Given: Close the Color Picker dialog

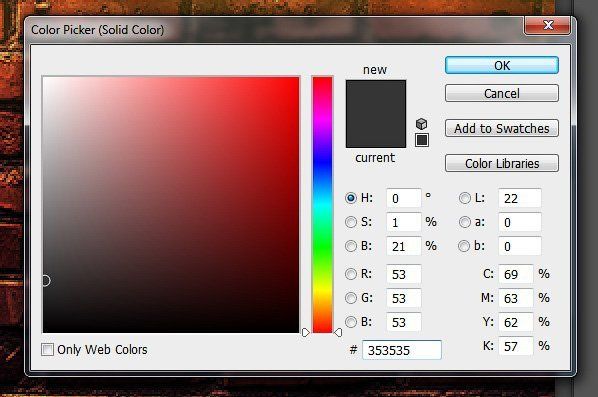Looking at the screenshot, I should 548,26.
